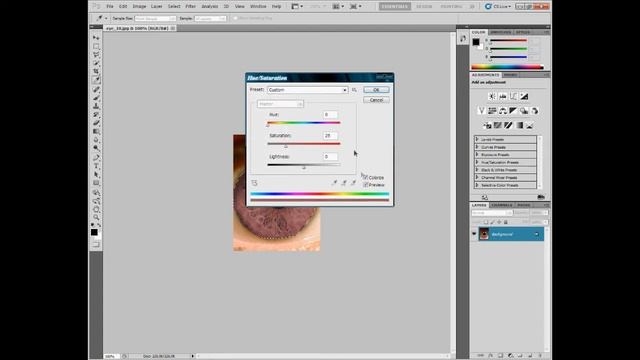640x360 pixels.
Task: Toggle clip-to-layer icon at the bottom of the Adjustments panel
Action: tap(541, 197)
